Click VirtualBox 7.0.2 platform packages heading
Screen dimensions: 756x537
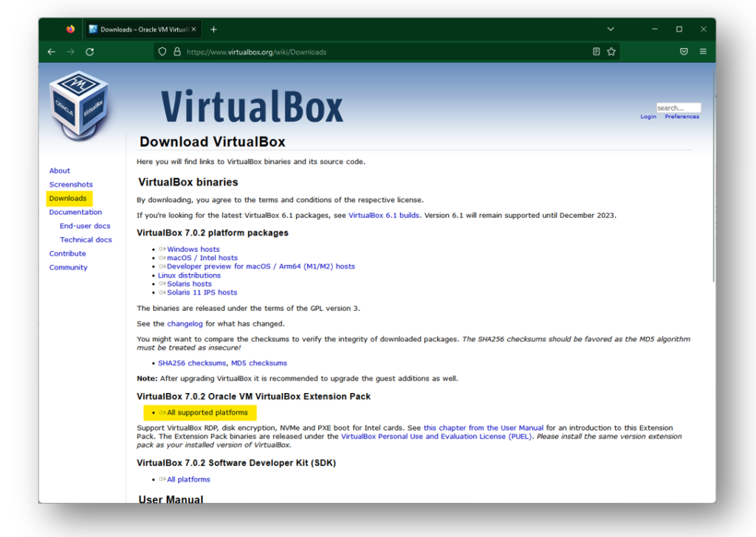pyautogui.click(x=213, y=233)
